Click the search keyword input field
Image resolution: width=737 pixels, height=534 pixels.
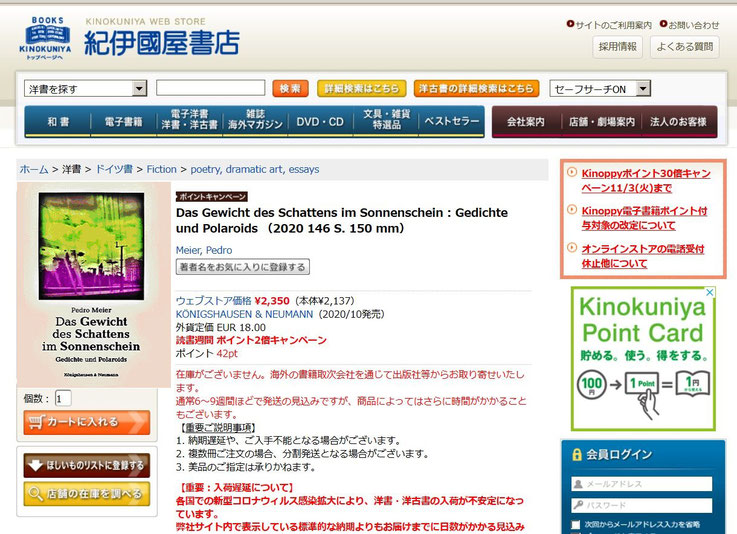click(x=211, y=88)
